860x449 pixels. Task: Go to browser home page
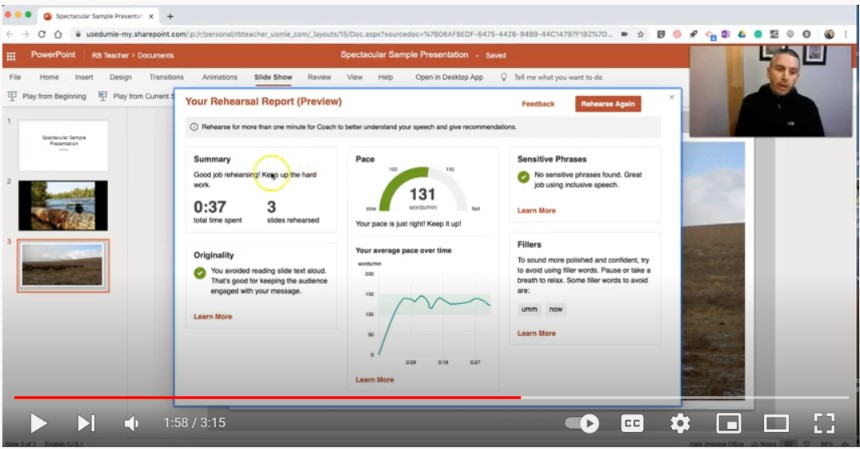point(58,34)
